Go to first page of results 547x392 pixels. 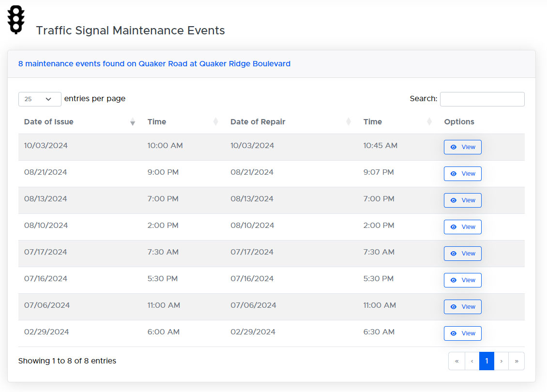[x=456, y=361]
